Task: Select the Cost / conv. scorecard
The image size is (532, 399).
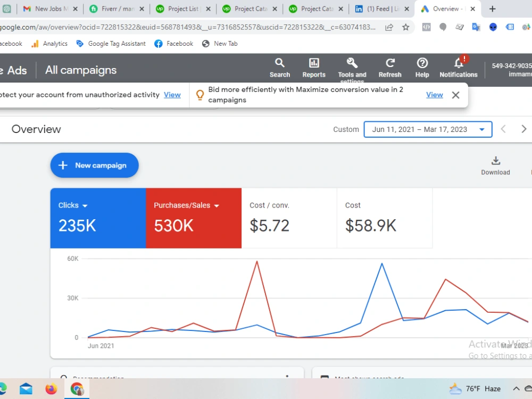Action: coord(289,218)
